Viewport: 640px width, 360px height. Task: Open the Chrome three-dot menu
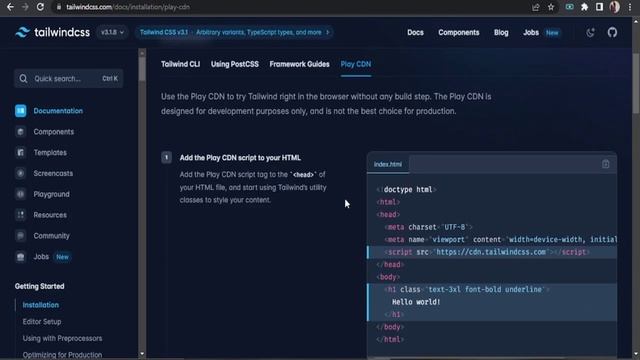tap(630, 7)
